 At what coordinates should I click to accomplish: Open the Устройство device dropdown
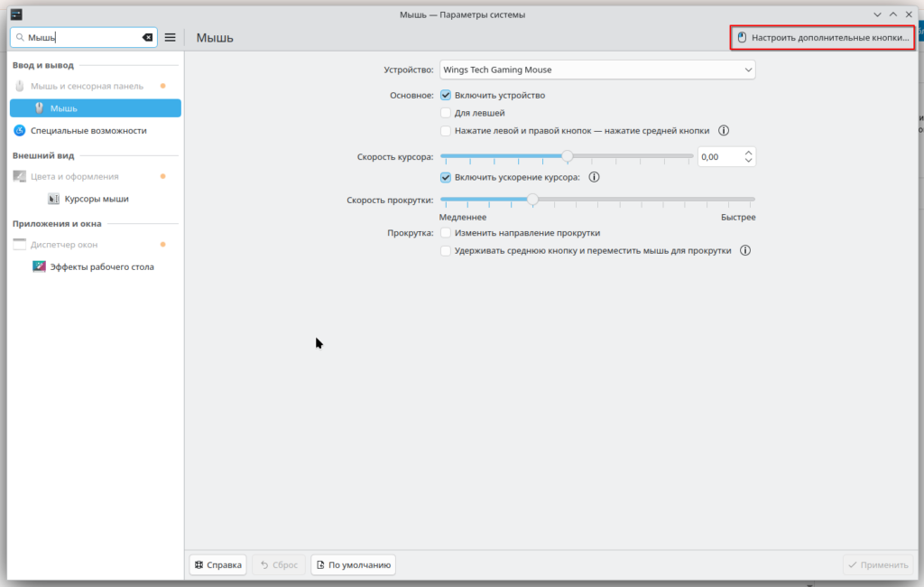click(x=596, y=70)
